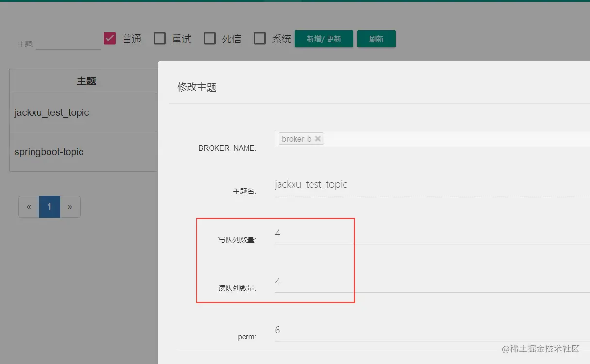Open the BROKER_NAME select box
590x364 pixels.
point(432,139)
